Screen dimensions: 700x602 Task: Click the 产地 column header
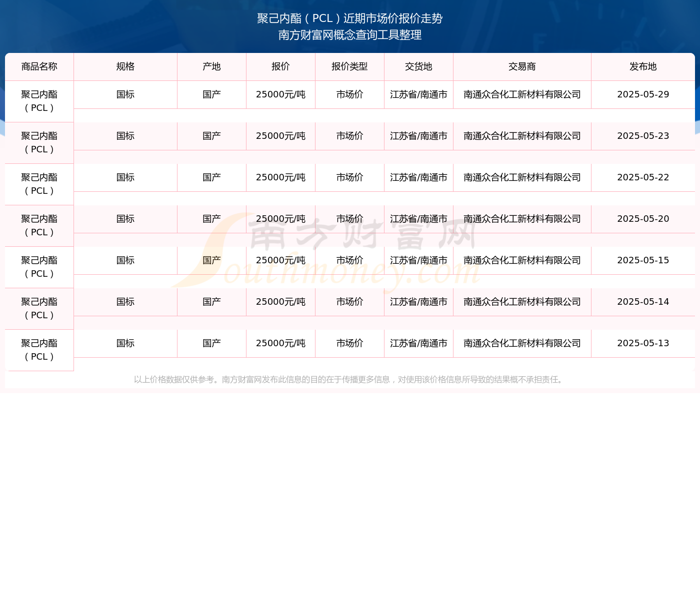(x=211, y=66)
